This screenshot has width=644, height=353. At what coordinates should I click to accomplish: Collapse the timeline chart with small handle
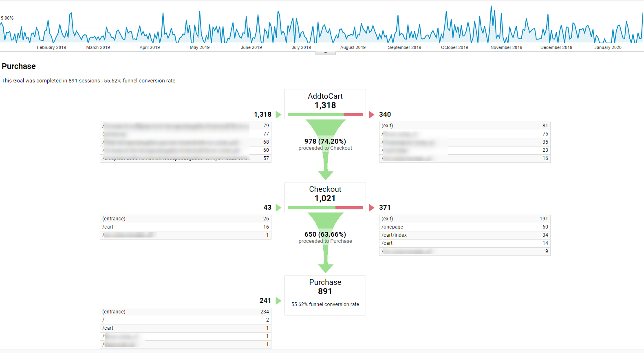[325, 53]
